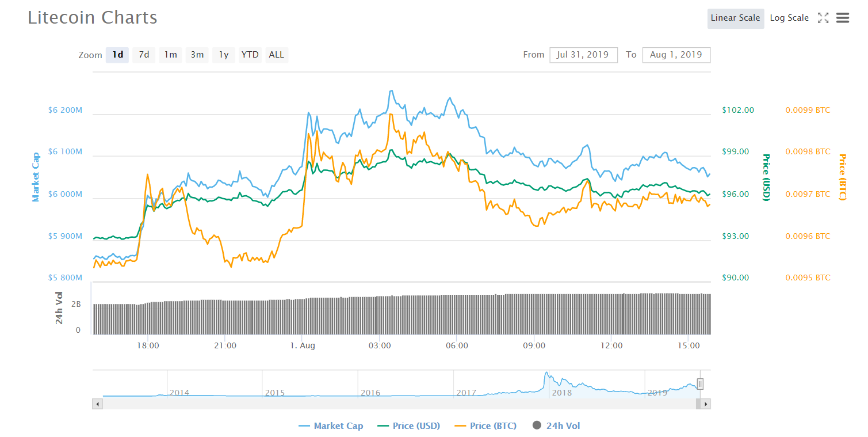Set zoom range to 7d
The image size is (868, 437).
[x=144, y=55]
